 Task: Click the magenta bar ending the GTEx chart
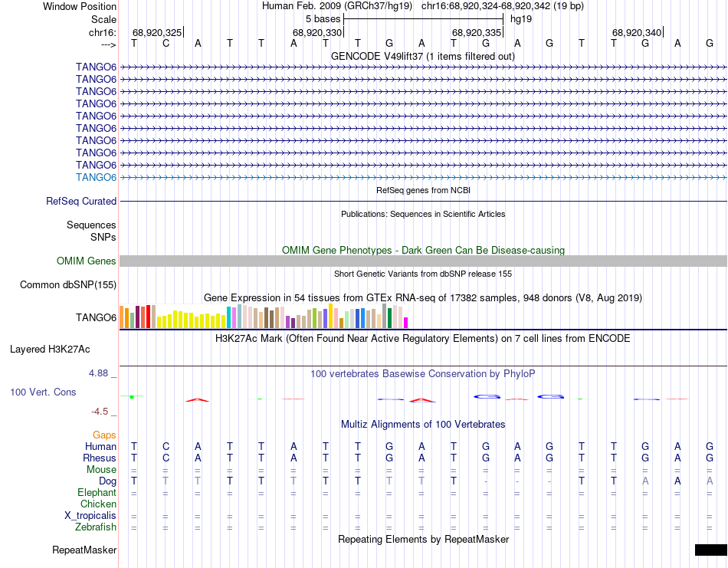[x=406, y=323]
